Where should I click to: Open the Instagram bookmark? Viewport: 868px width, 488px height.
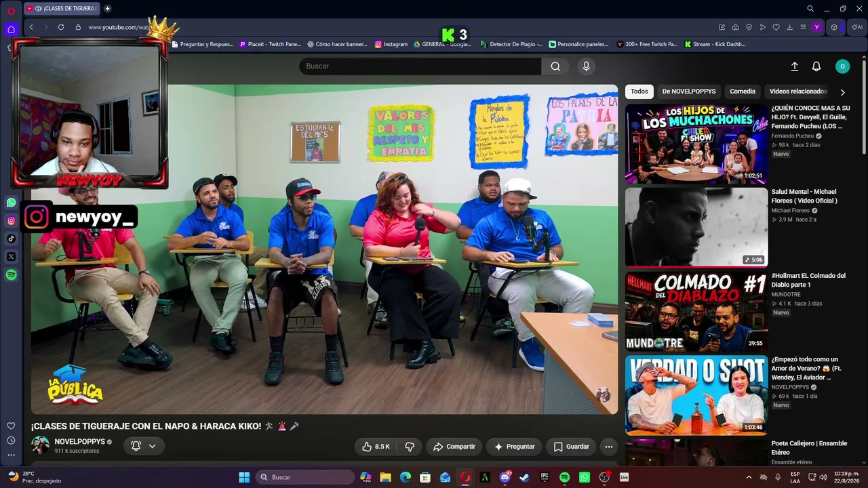391,44
